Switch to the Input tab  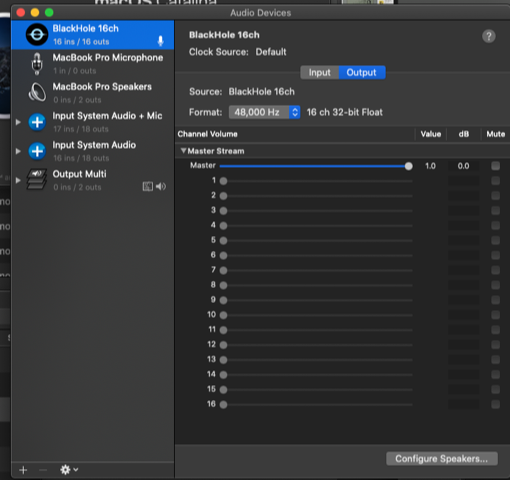tap(319, 72)
